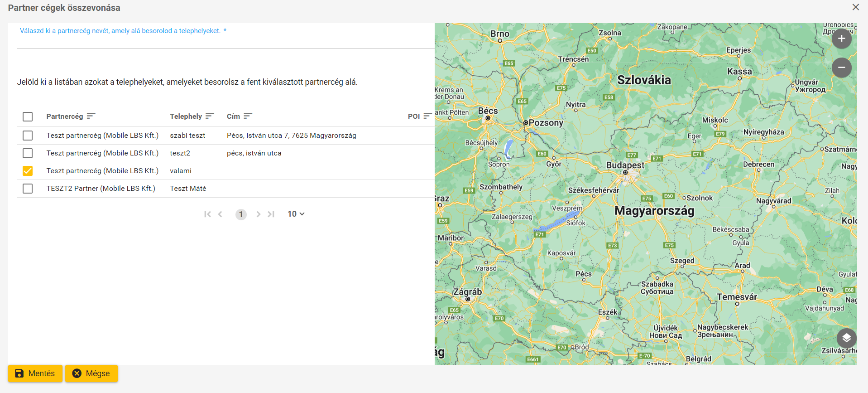This screenshot has width=868, height=393.
Task: Close the Partner cégek összevonása dialog
Action: click(855, 7)
